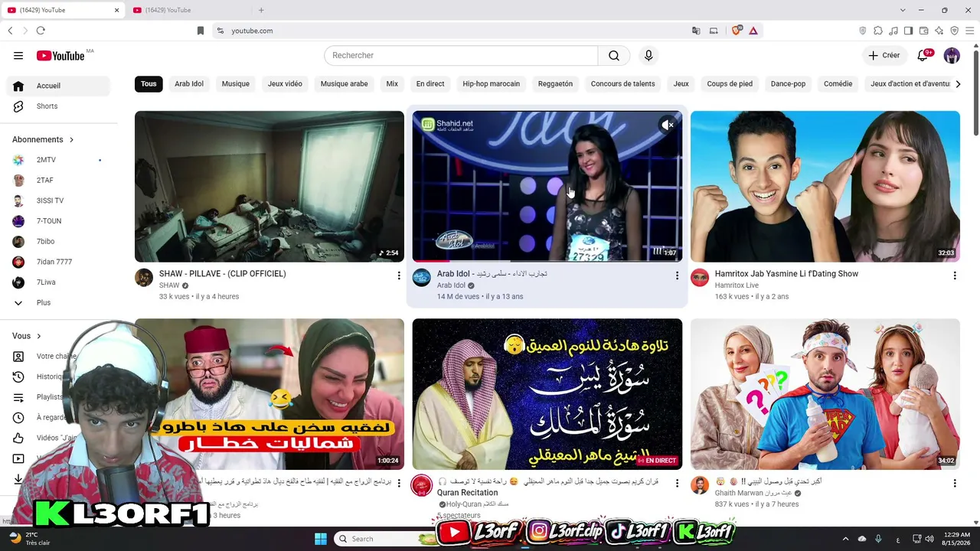Open options for the Hamritox video
Image resolution: width=980 pixels, height=551 pixels.
click(954, 275)
